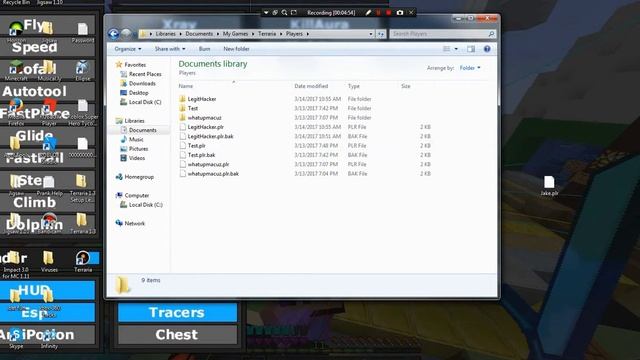Open Pictures library in navigation pane
The image size is (640, 360).
click(134, 149)
